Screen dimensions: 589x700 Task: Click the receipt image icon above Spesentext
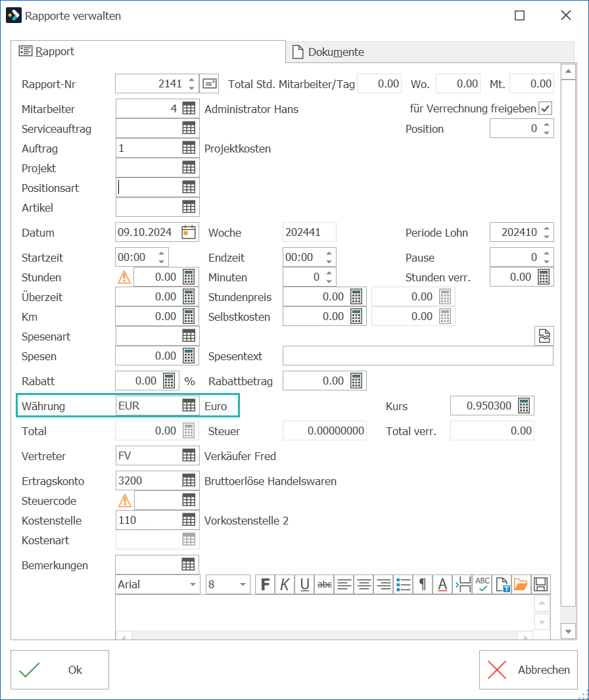click(x=544, y=336)
